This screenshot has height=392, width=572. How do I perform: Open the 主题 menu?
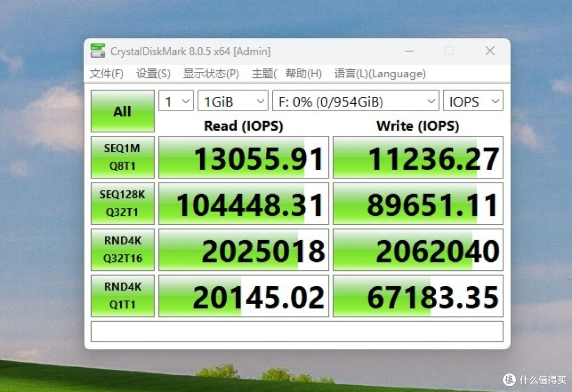[264, 74]
